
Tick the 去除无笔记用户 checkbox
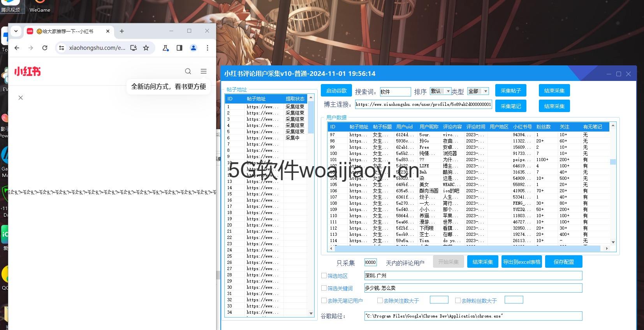point(324,300)
